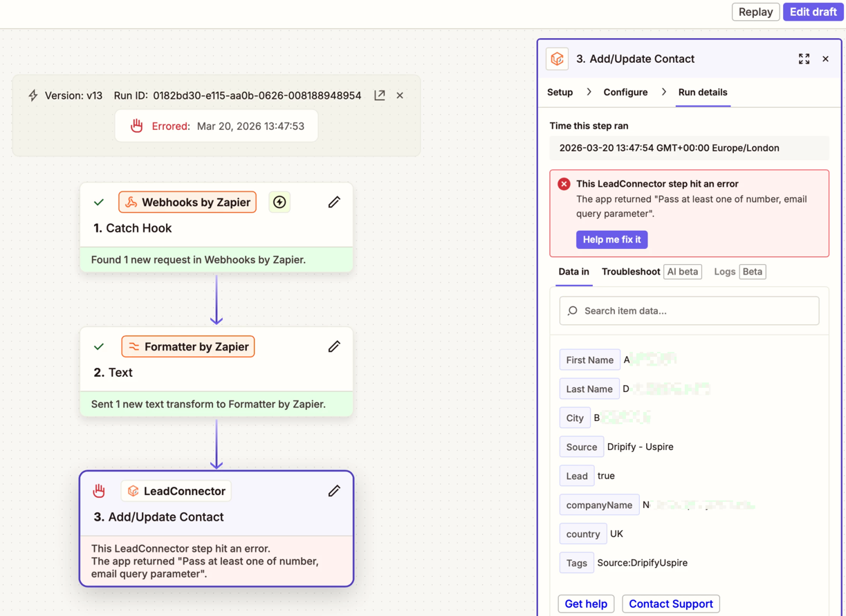Image resolution: width=846 pixels, height=616 pixels.
Task: Open the Logs beta tab
Action: (x=724, y=272)
